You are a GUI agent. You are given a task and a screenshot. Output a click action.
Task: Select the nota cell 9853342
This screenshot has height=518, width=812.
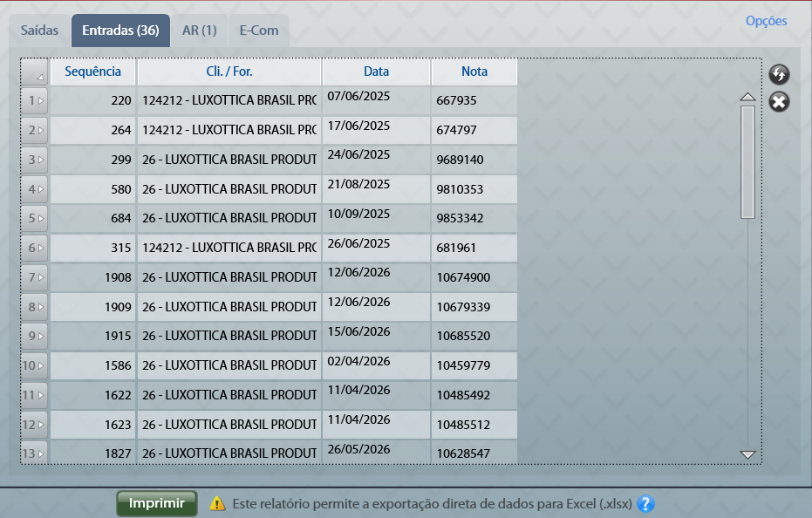tap(474, 218)
